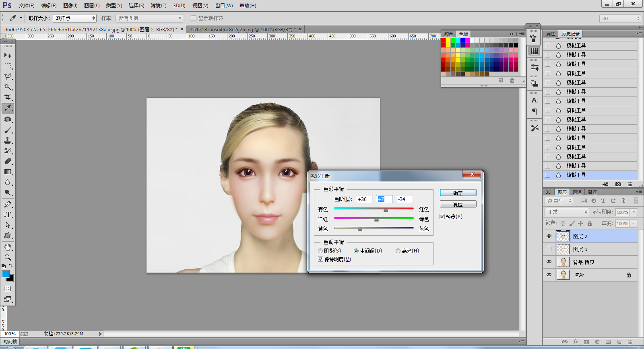Image resolution: width=644 pixels, height=349 pixels.
Task: Click the 复位 reset button
Action: coord(458,204)
